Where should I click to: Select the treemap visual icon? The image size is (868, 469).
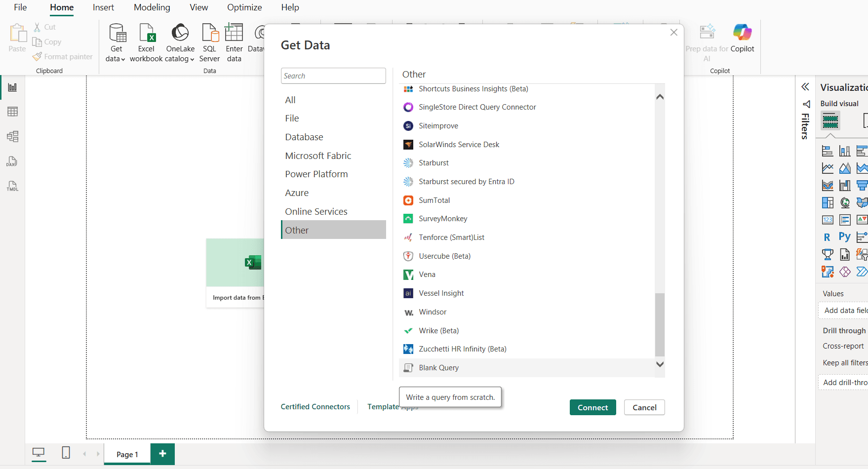pos(828,203)
